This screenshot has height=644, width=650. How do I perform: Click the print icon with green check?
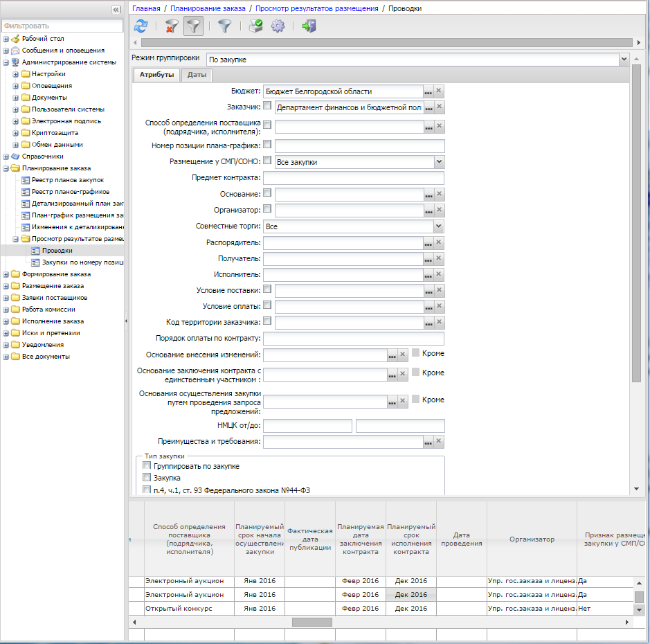click(x=255, y=26)
